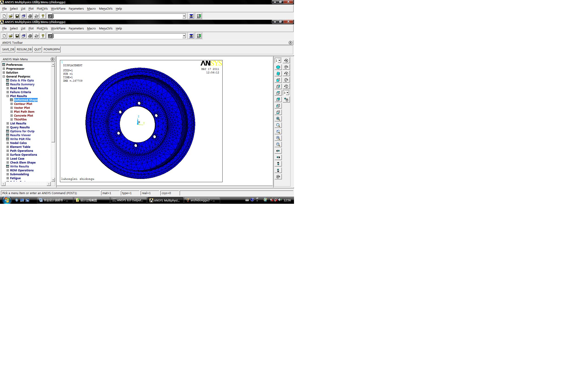The width and height of the screenshot is (588, 368).
Task: Click New Analysis icon in front ANSYS window
Action: coord(4,36)
